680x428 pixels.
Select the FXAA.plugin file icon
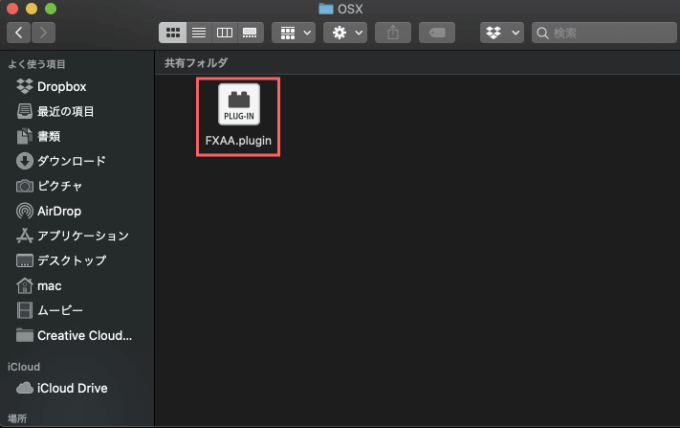click(239, 104)
